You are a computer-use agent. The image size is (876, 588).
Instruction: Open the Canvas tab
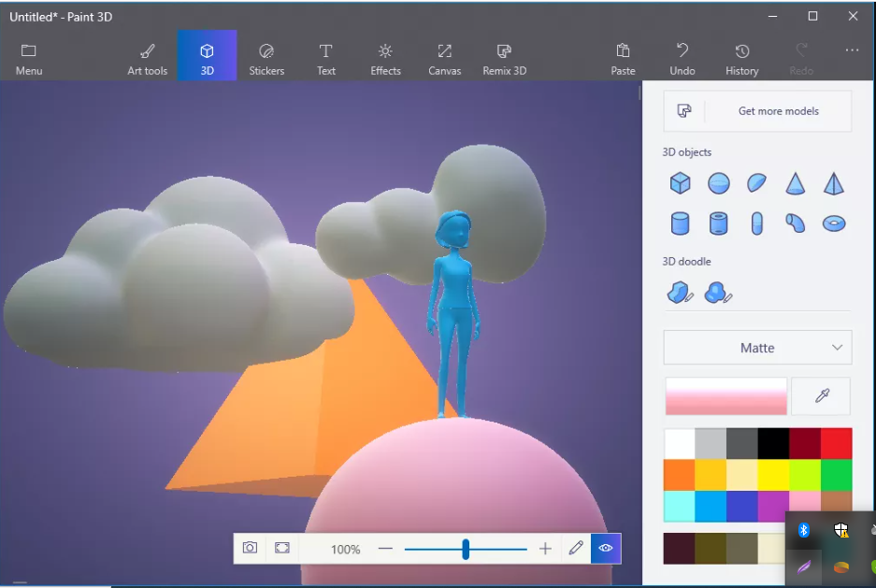pos(445,58)
